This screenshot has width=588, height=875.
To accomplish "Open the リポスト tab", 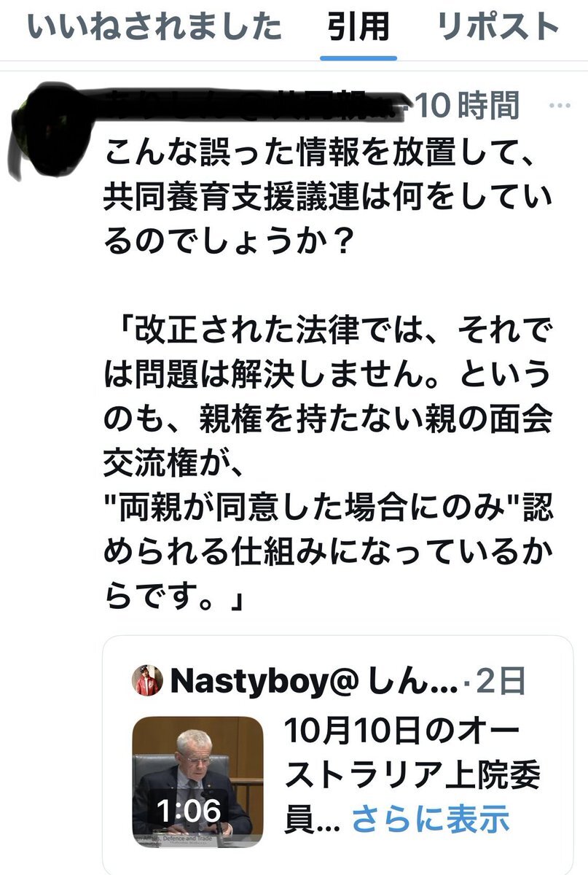I will 498,28.
